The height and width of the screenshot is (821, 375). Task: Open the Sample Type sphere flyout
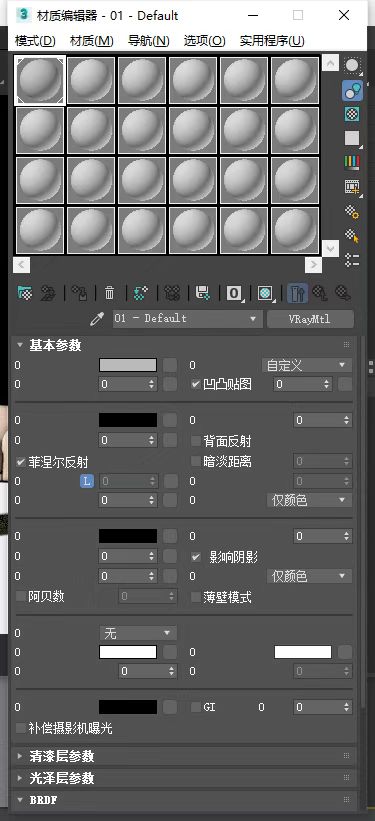tap(352, 65)
